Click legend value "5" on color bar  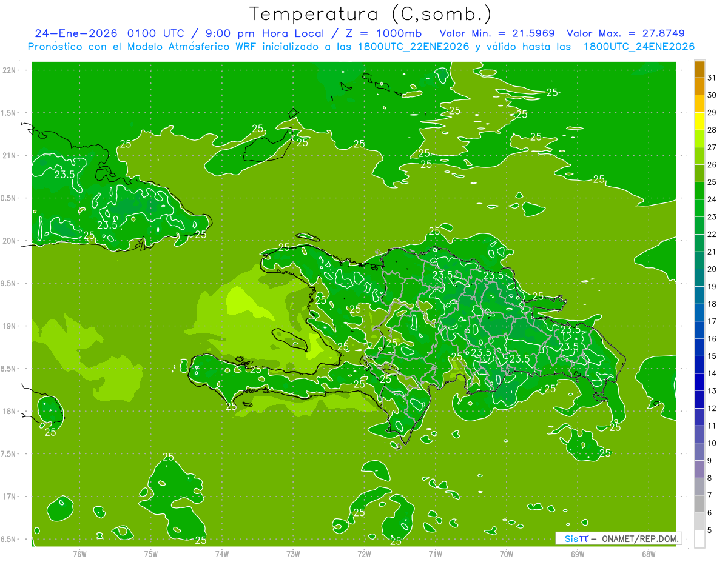point(710,530)
